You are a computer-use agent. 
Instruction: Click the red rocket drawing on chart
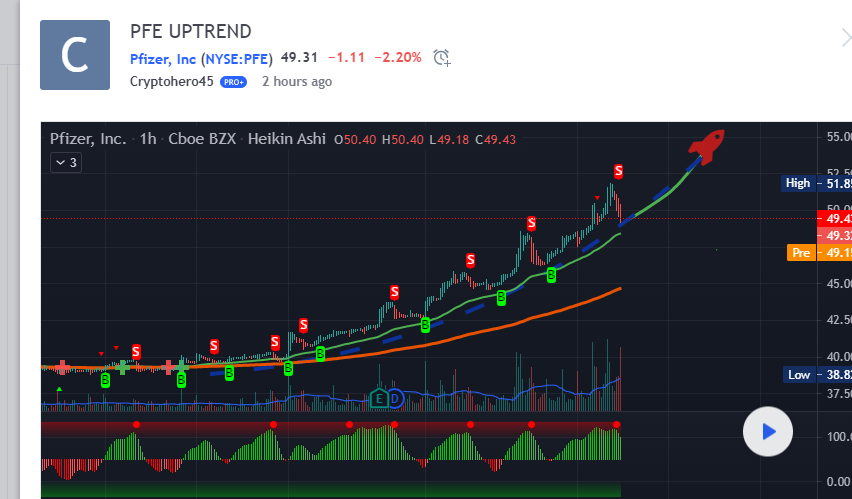tap(706, 147)
